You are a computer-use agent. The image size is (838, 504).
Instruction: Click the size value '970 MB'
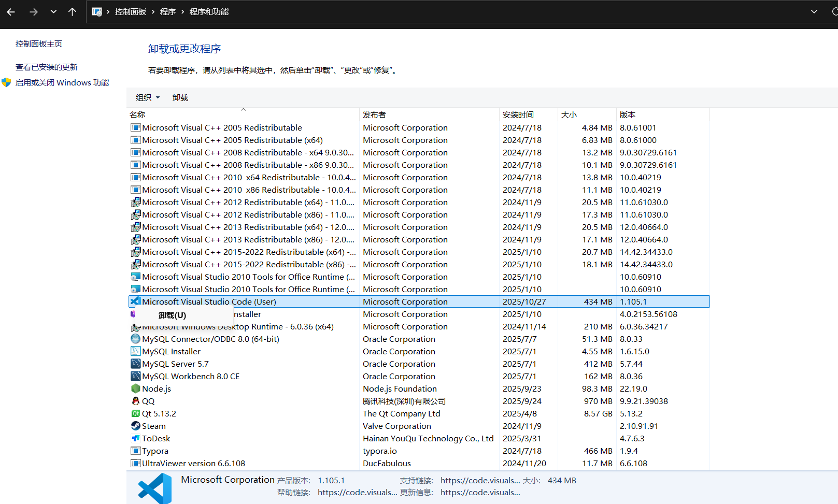point(598,401)
